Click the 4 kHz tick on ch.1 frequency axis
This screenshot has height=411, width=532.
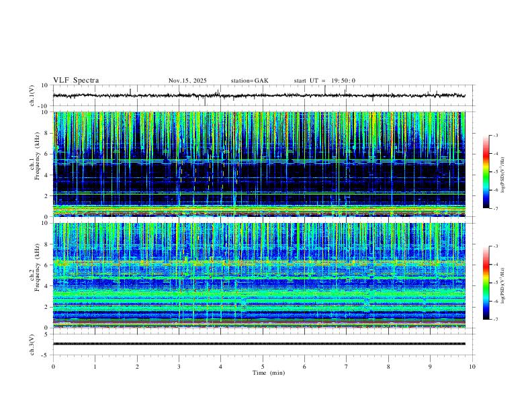coord(46,175)
